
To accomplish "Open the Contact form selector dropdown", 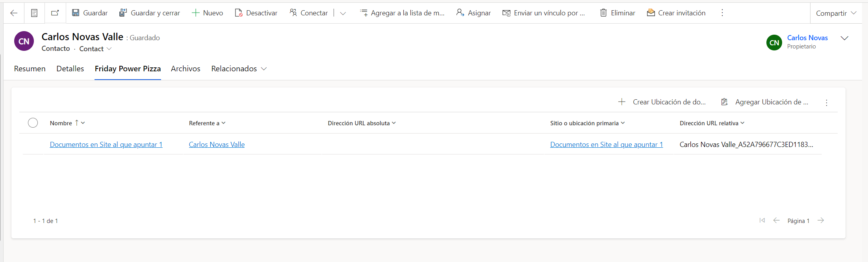I will click(x=96, y=49).
